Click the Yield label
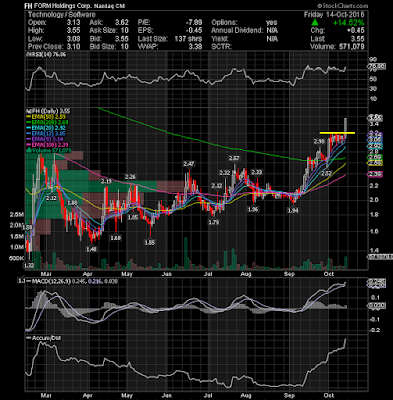The height and width of the screenshot is (400, 393). click(219, 39)
